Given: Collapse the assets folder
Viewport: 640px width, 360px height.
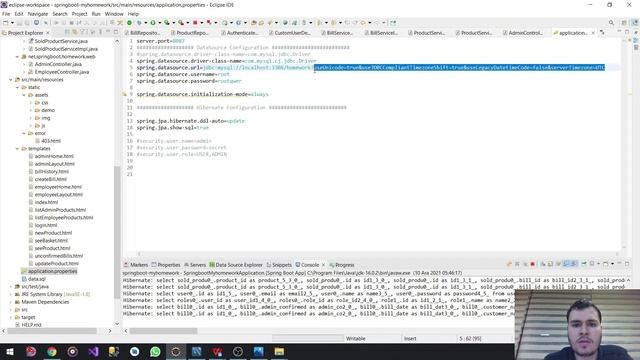Looking at the screenshot, I should click(24, 95).
